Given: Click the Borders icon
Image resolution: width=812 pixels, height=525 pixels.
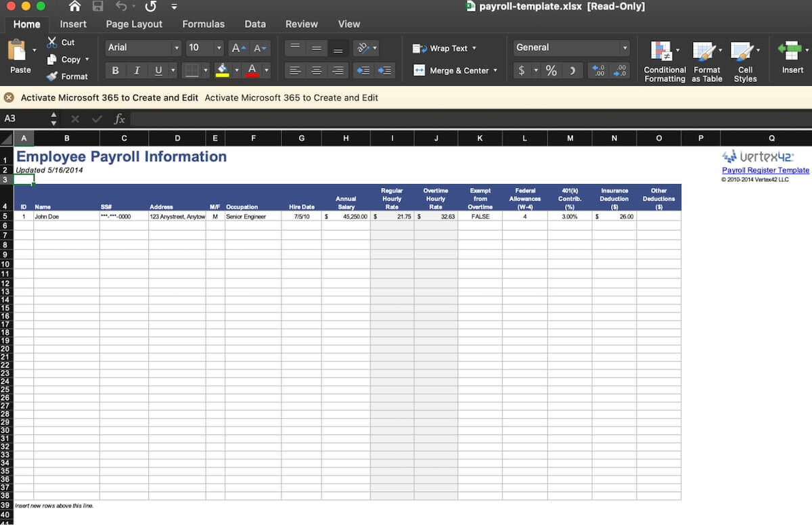Looking at the screenshot, I should [x=191, y=70].
